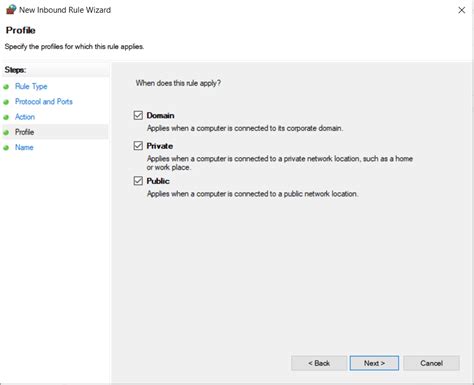The image size is (474, 385).
Task: Jump to the Action step
Action: tap(25, 117)
